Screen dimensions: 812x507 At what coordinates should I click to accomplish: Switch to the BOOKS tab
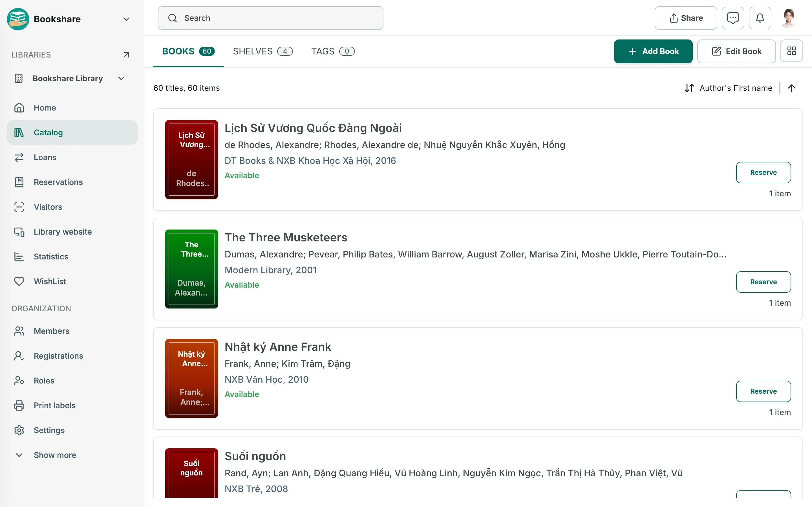[188, 51]
